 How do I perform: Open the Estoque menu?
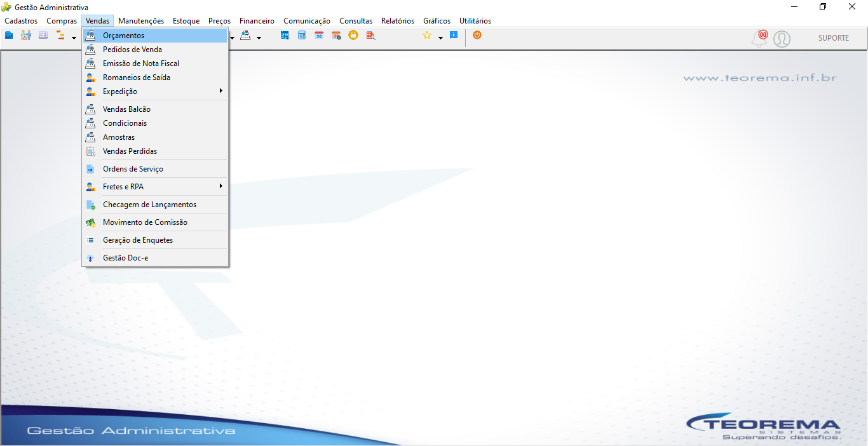click(x=186, y=21)
